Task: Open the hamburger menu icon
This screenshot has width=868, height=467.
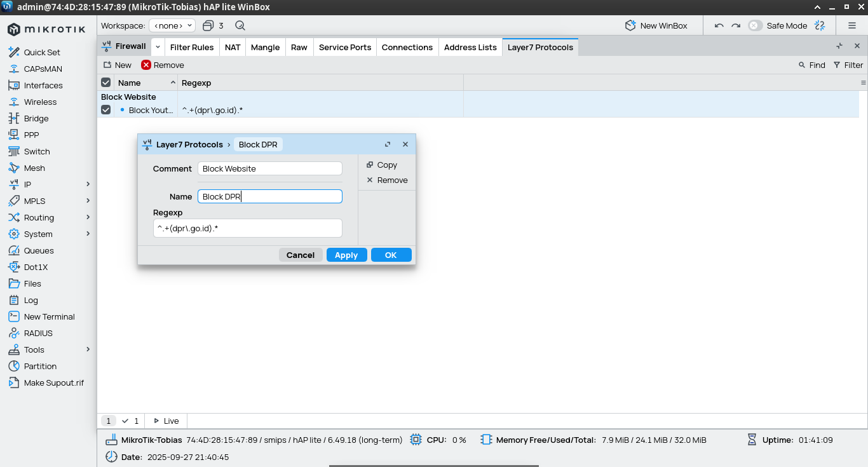Action: pyautogui.click(x=852, y=25)
